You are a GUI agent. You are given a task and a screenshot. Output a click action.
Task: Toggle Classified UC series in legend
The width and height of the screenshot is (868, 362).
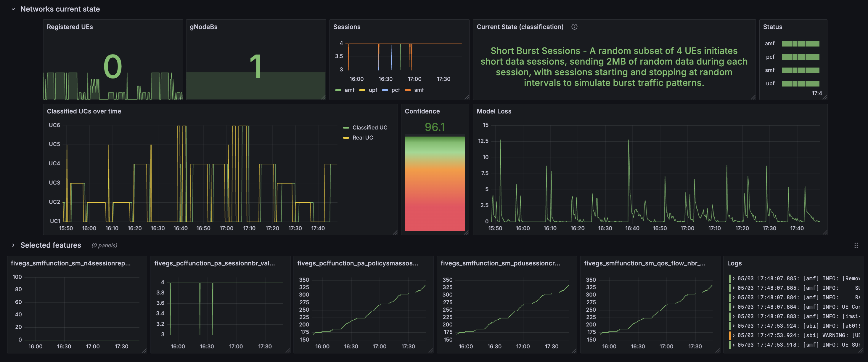pyautogui.click(x=370, y=127)
